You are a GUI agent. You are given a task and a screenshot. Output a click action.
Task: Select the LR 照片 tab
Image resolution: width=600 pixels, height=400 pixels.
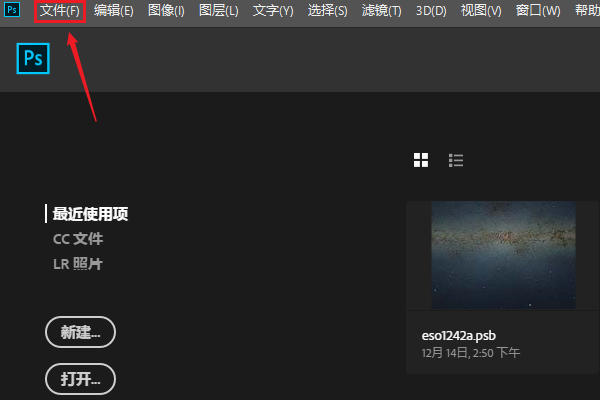click(x=78, y=264)
